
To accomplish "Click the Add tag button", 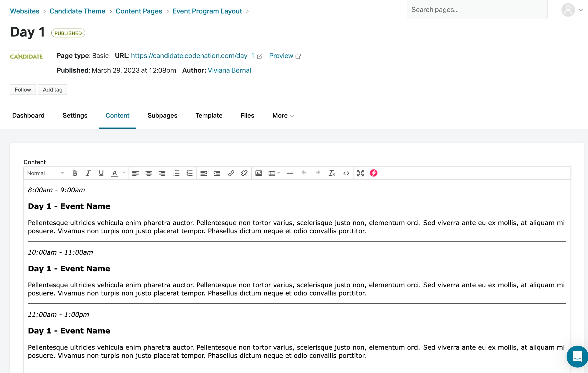I will [52, 89].
